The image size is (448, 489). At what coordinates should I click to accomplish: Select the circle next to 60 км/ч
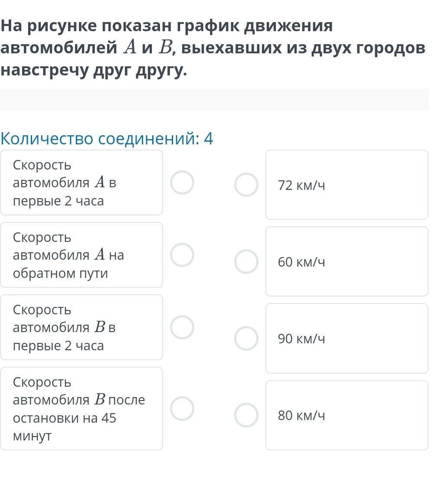click(246, 261)
